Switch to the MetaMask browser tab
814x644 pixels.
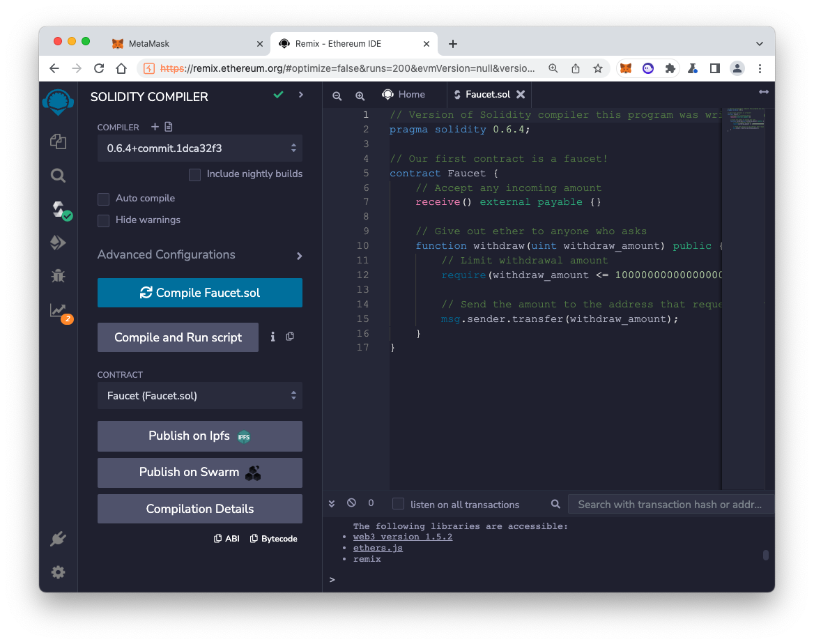tap(187, 43)
